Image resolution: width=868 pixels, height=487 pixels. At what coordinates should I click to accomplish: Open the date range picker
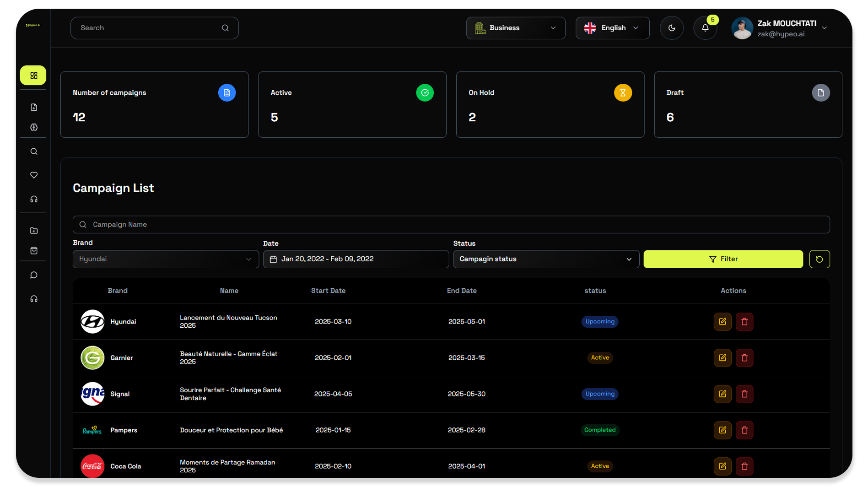pos(356,259)
